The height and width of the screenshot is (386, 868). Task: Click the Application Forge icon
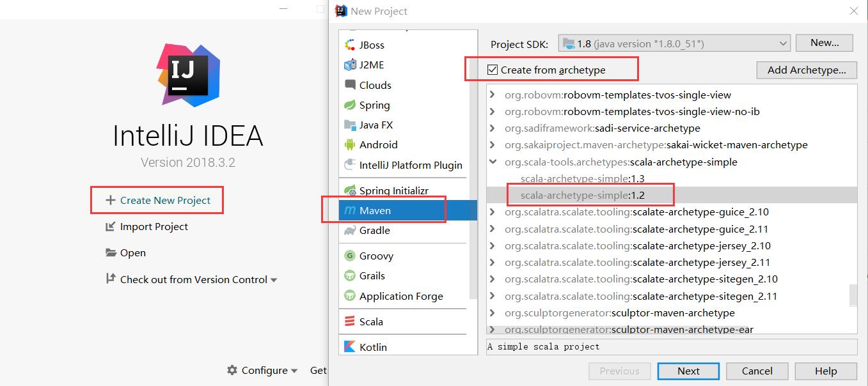click(x=350, y=295)
